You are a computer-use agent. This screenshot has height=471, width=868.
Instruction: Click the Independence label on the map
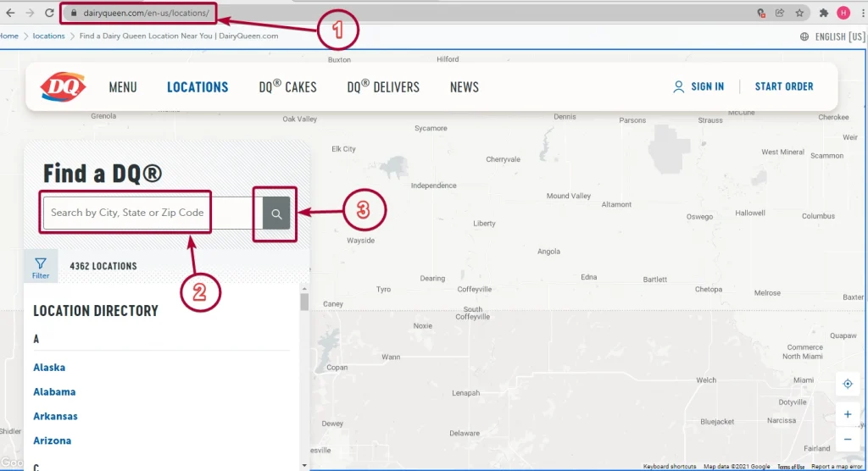(433, 186)
